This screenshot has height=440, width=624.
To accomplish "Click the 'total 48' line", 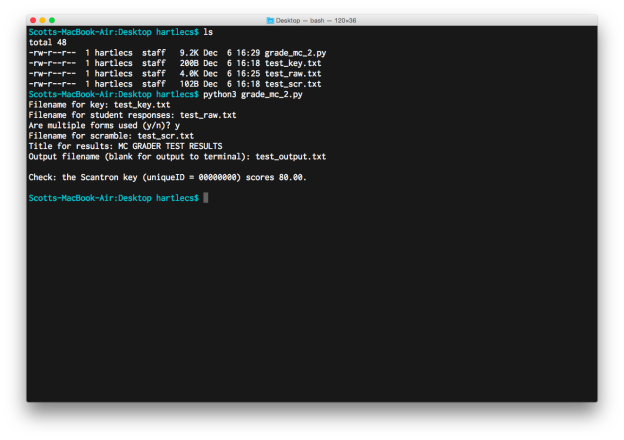I will pyautogui.click(x=47, y=42).
